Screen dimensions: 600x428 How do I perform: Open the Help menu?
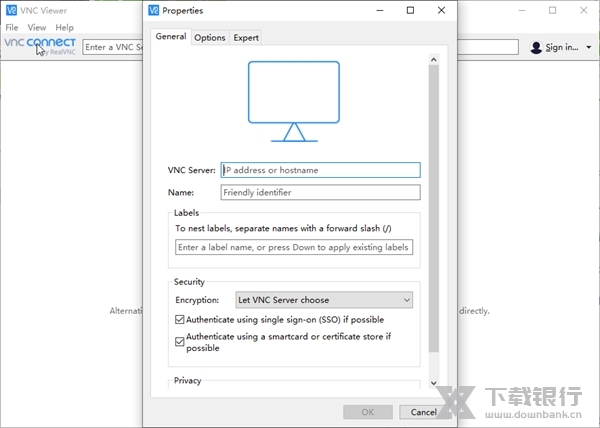point(65,28)
